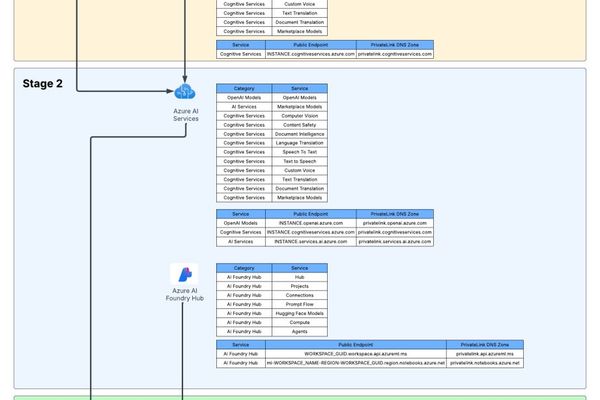The image size is (600, 400).
Task: Click 'AI Services' beside INSTANCE.services.ai.azure.com
Action: [241, 242]
